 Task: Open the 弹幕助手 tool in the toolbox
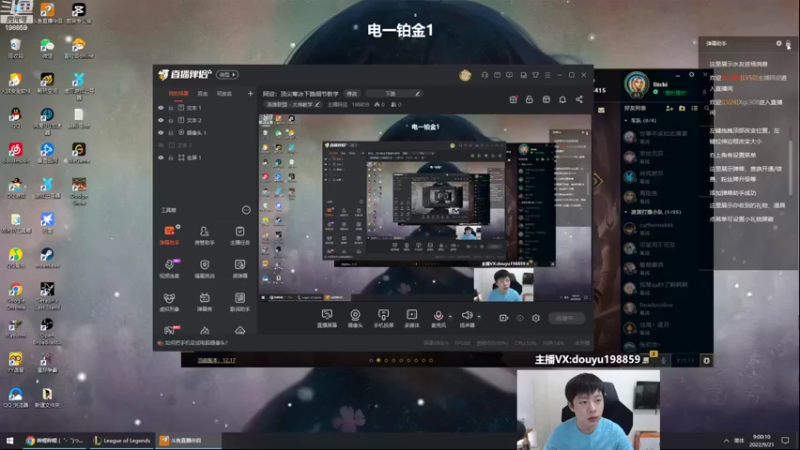(x=169, y=235)
